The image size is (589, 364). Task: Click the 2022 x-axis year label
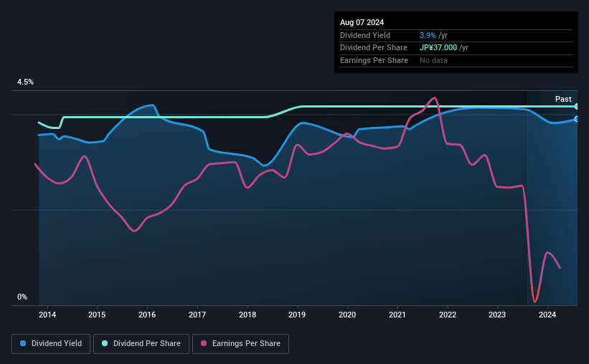(448, 315)
